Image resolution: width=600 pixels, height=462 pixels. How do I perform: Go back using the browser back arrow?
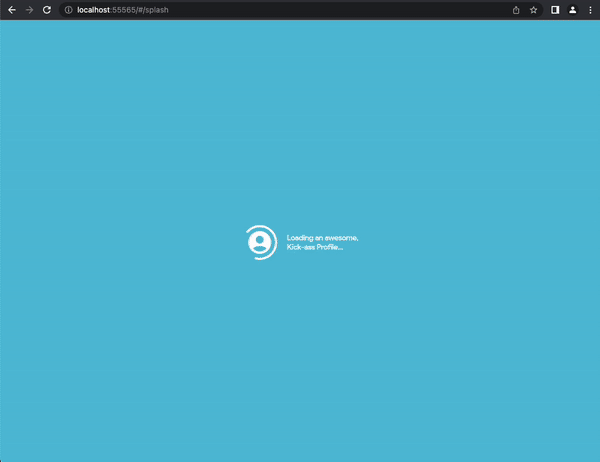(12, 10)
